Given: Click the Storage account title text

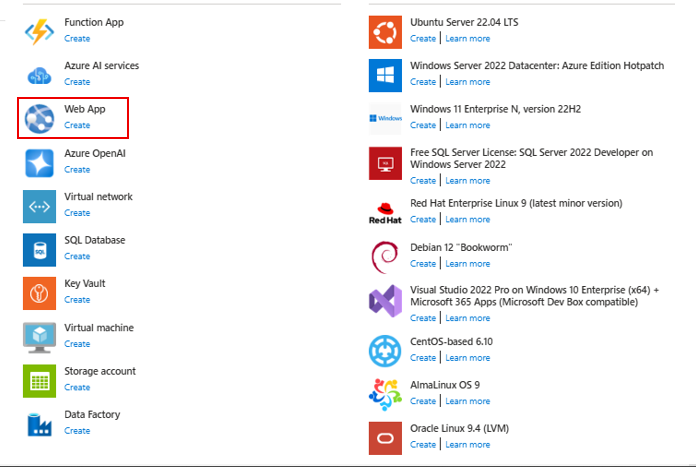Looking at the screenshot, I should coord(100,371).
